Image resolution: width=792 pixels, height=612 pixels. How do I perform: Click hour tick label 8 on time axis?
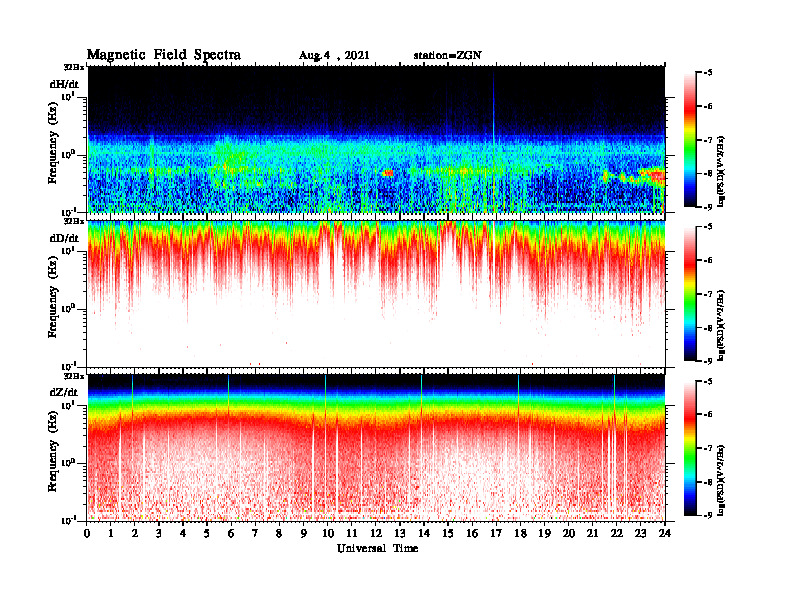point(279,533)
